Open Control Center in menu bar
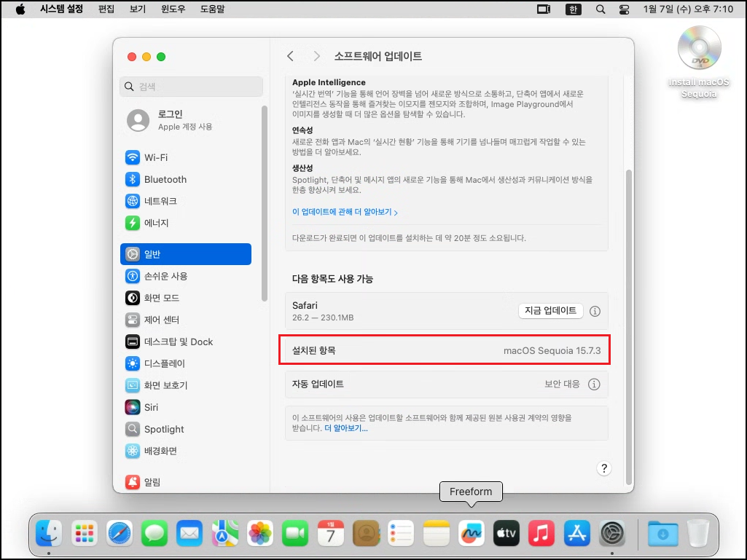The width and height of the screenshot is (747, 560). tap(624, 9)
